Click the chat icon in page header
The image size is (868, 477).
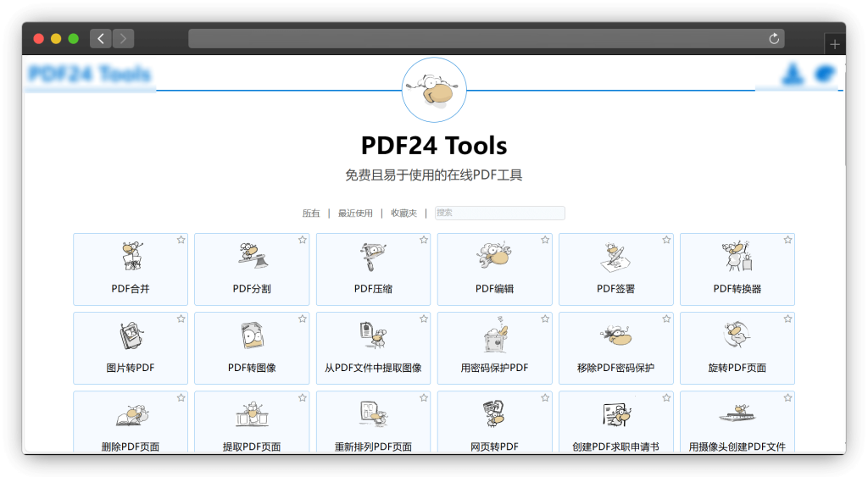tap(825, 74)
